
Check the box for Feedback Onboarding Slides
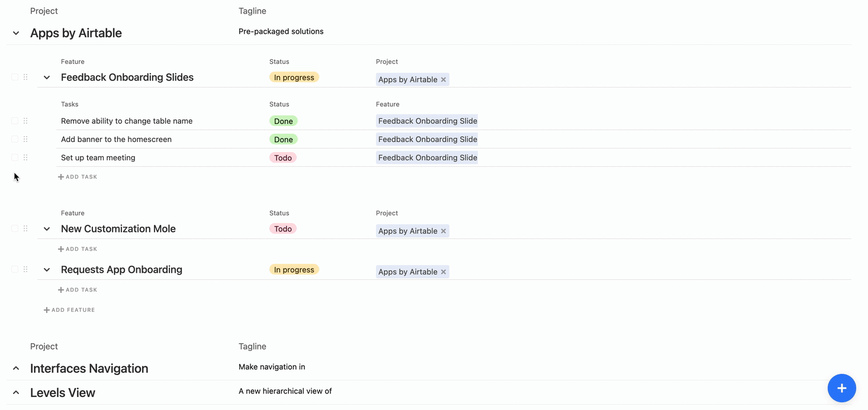tap(15, 77)
